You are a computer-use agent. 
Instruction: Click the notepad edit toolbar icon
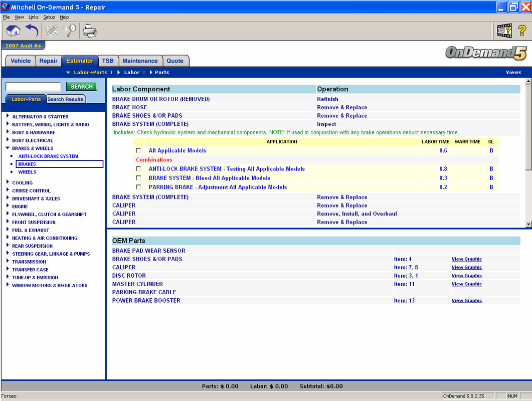click(52, 31)
